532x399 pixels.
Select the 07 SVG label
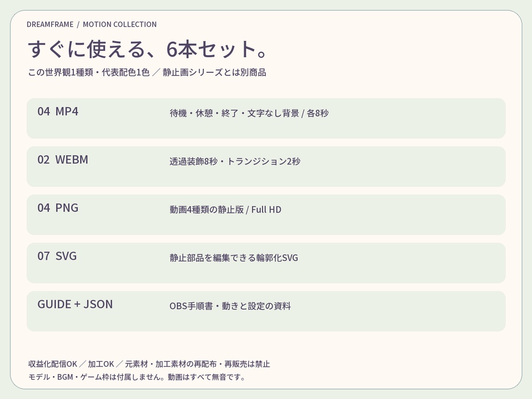[57, 256]
